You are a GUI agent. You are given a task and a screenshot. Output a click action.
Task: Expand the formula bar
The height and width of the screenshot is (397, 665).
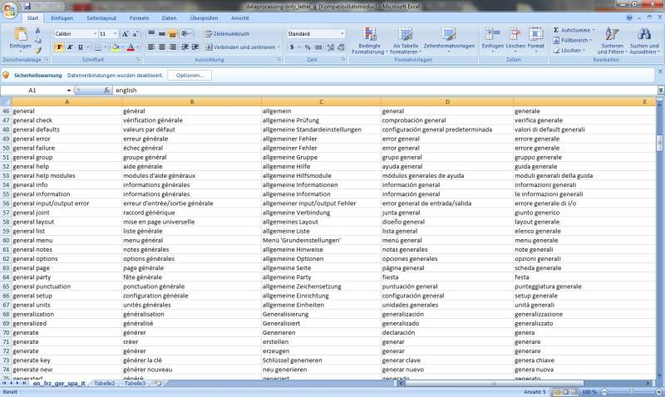(660, 90)
